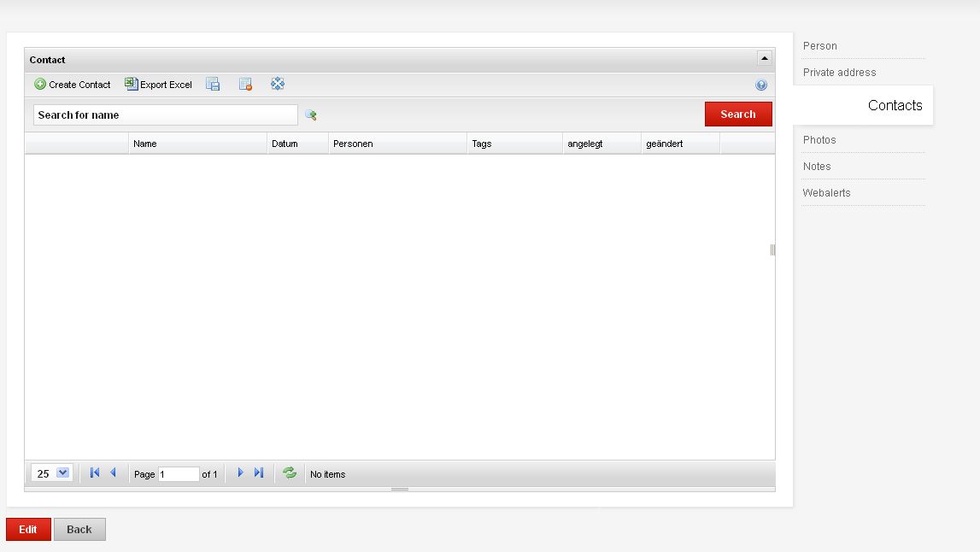Open the Private address tab
The height and width of the screenshot is (552, 980).
pos(839,73)
